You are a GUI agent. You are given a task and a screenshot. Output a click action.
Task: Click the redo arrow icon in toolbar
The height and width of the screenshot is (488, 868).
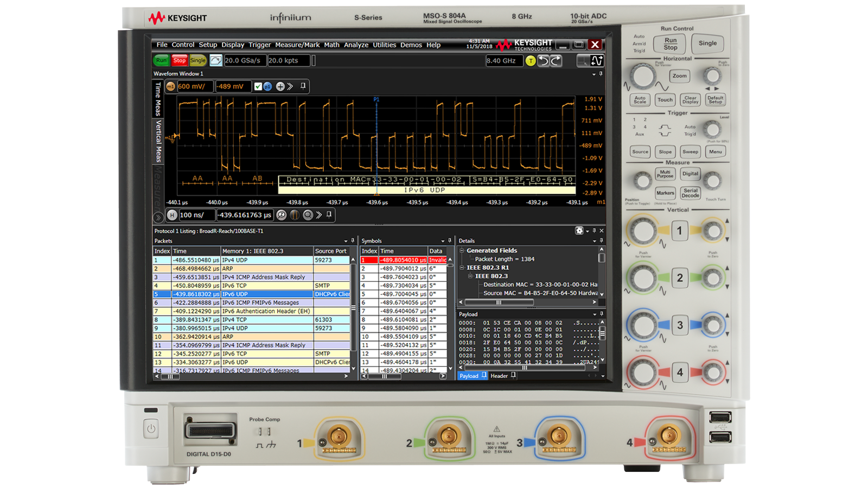(556, 61)
